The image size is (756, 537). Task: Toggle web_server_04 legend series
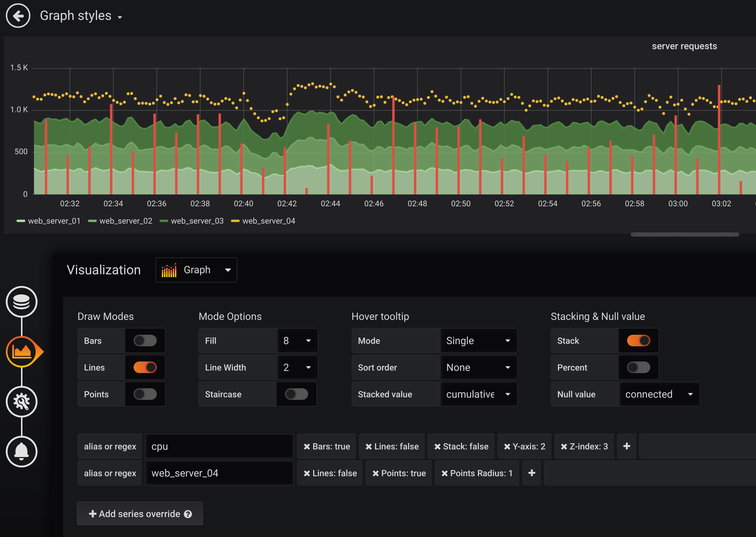tap(268, 221)
